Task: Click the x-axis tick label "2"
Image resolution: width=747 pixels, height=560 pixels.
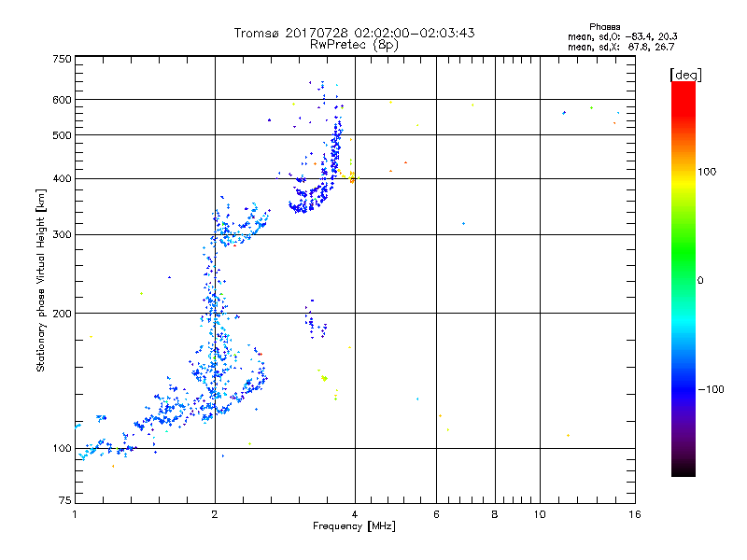Action: point(215,514)
